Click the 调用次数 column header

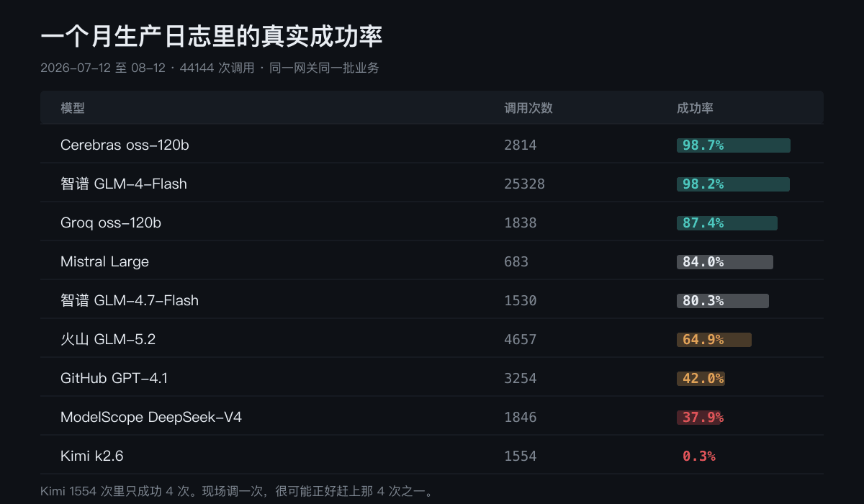pos(528,108)
